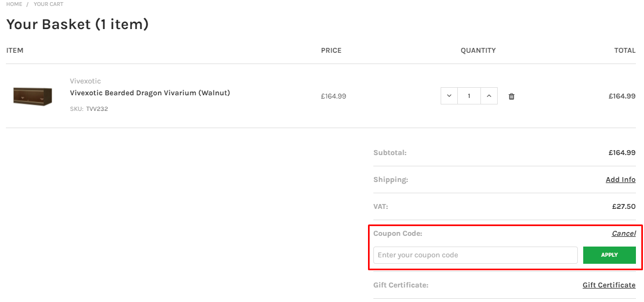Open the vivarium product thumbnail
The image size is (644, 302).
tap(33, 96)
